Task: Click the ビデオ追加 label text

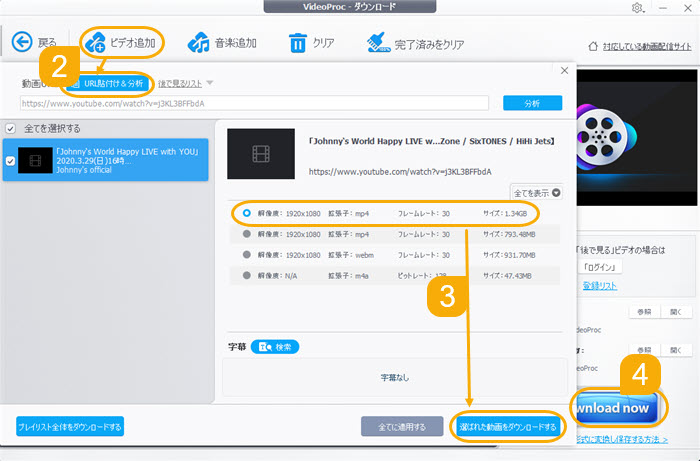Action: 133,43
